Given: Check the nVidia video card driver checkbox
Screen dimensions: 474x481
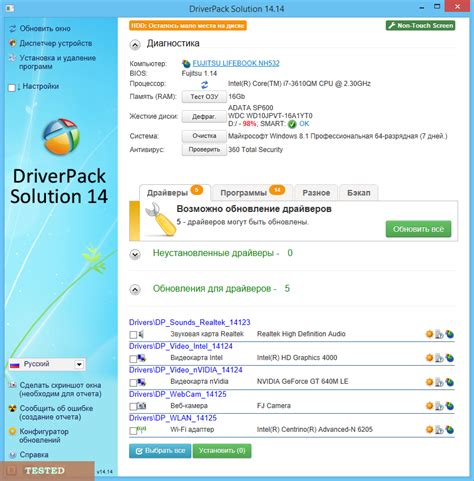Looking at the screenshot, I should 133,383.
